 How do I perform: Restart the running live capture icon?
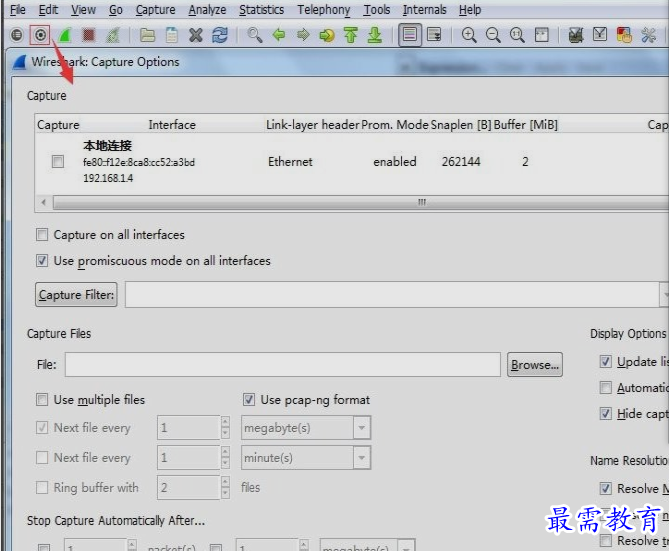pos(113,35)
